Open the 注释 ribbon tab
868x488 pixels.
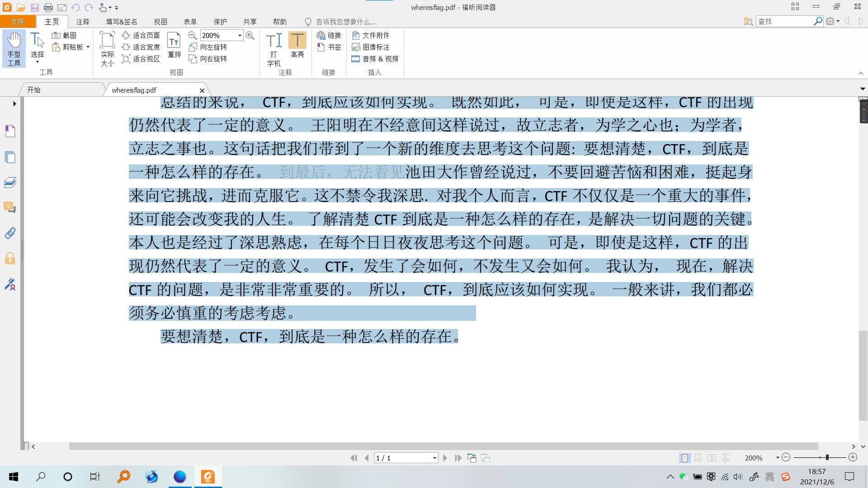(x=83, y=22)
